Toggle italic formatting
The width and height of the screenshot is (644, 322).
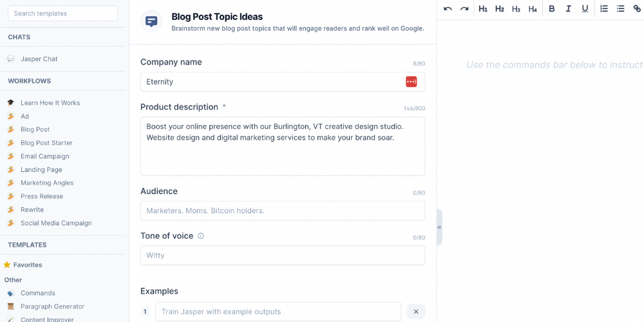coord(569,8)
